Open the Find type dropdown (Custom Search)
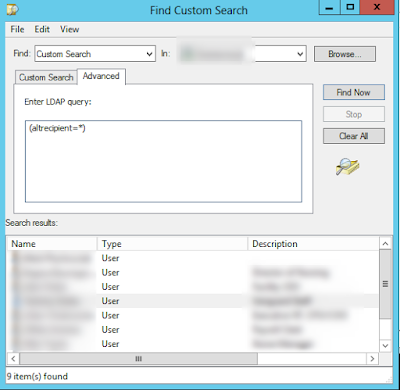Image resolution: width=400 pixels, height=390 pixels. point(95,54)
